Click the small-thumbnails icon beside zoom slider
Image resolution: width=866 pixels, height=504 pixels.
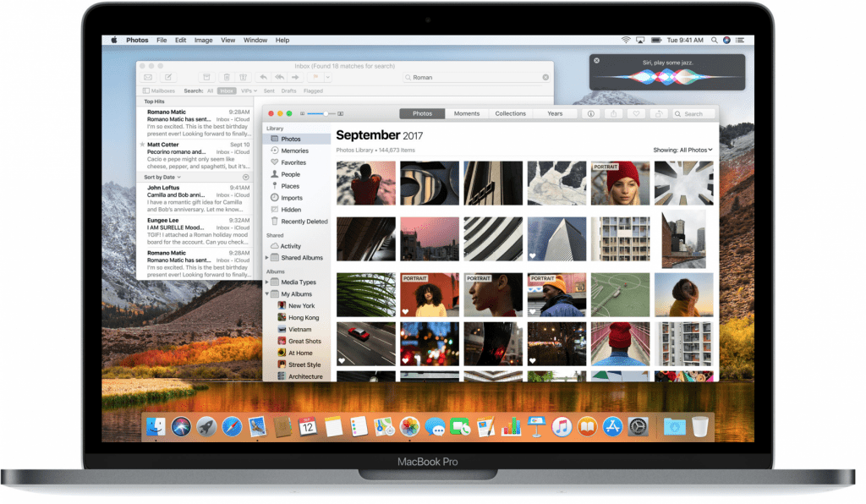point(302,113)
